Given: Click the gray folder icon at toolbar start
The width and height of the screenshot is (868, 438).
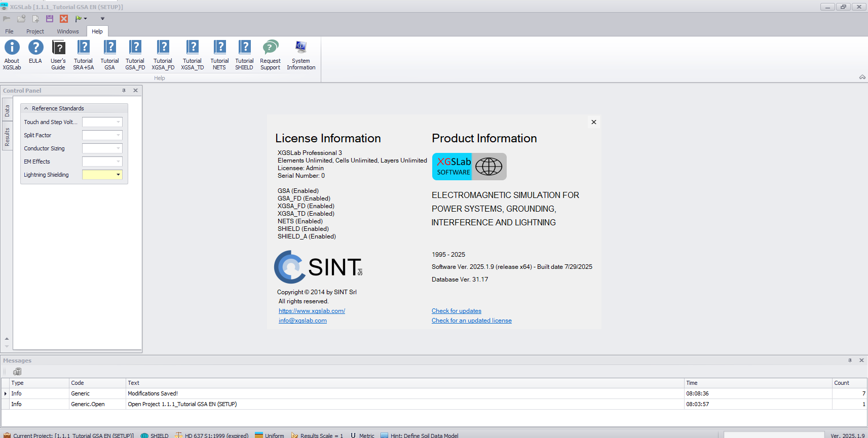Looking at the screenshot, I should (x=7, y=19).
